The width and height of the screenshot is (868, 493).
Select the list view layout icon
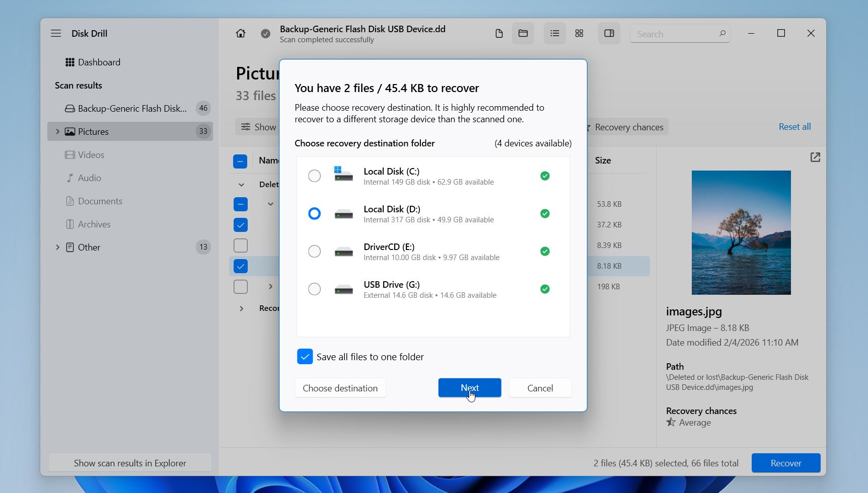(x=554, y=33)
